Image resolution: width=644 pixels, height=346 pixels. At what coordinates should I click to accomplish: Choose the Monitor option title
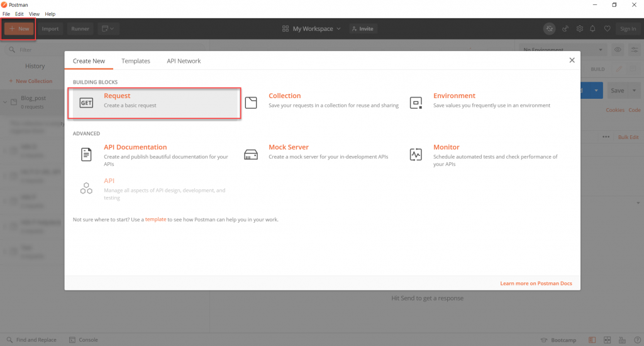click(447, 147)
